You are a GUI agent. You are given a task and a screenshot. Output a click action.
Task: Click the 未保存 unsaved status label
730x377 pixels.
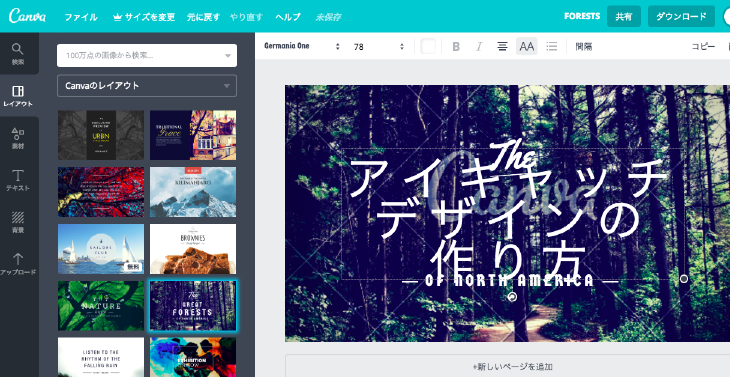328,17
